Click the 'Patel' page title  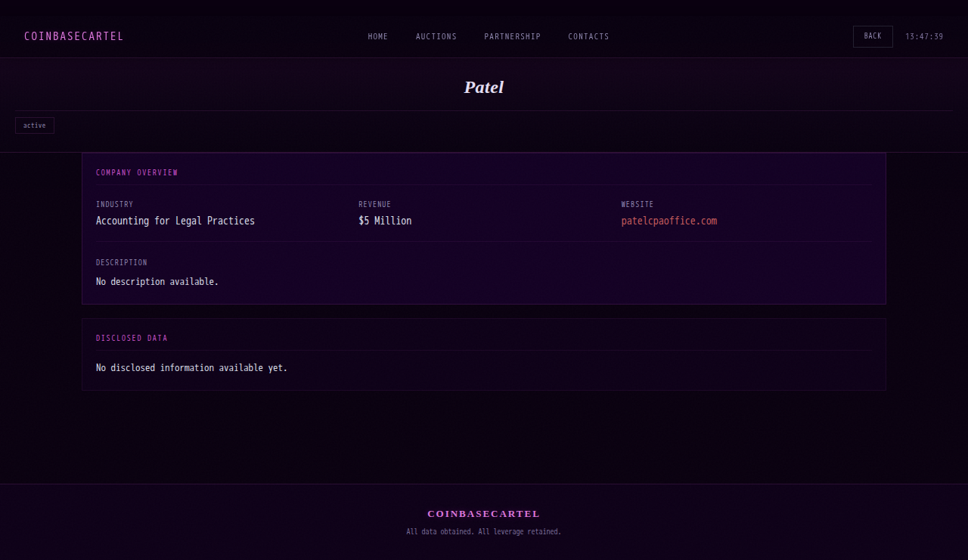click(484, 87)
